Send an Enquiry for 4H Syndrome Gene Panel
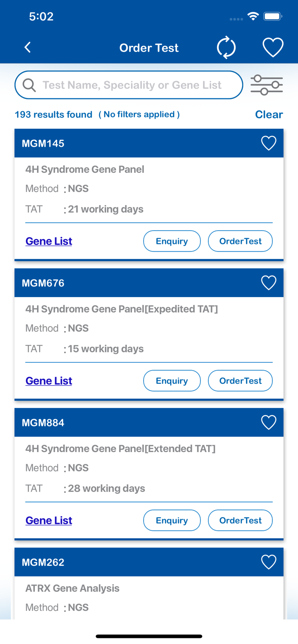Image resolution: width=298 pixels, height=644 pixels. click(x=172, y=241)
